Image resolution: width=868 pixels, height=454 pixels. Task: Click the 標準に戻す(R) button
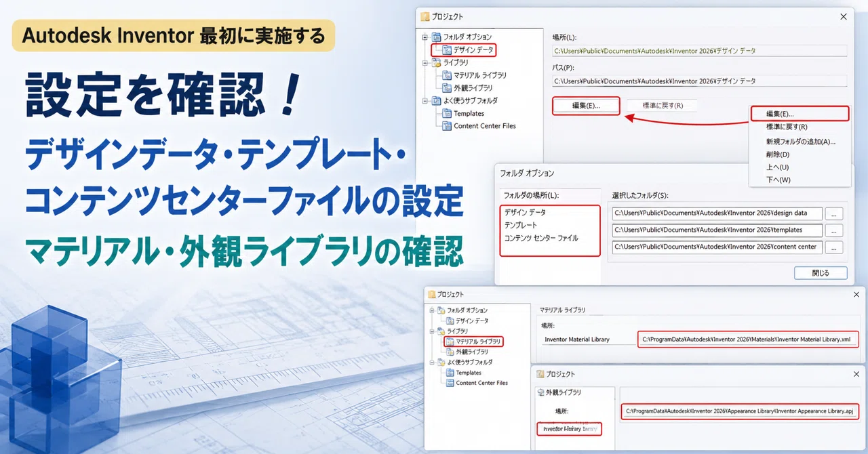[662, 106]
